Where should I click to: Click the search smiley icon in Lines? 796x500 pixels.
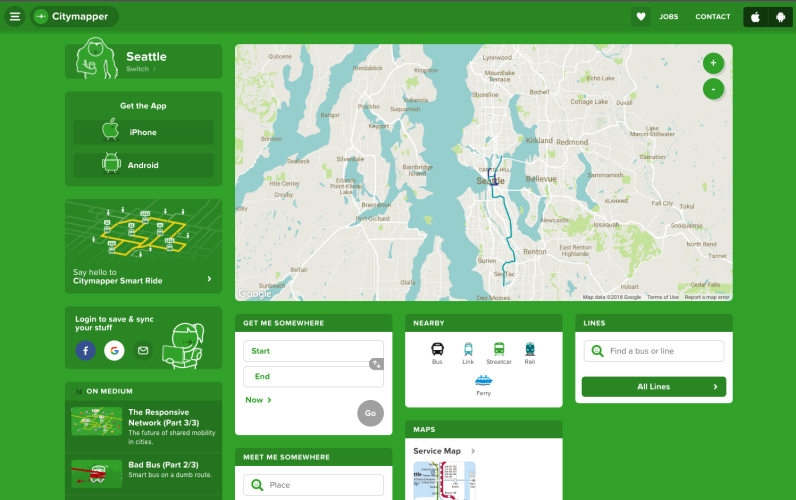pos(598,351)
